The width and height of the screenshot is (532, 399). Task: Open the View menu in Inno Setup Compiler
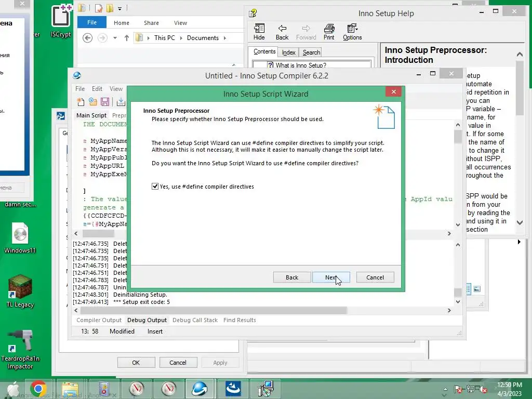point(116,88)
